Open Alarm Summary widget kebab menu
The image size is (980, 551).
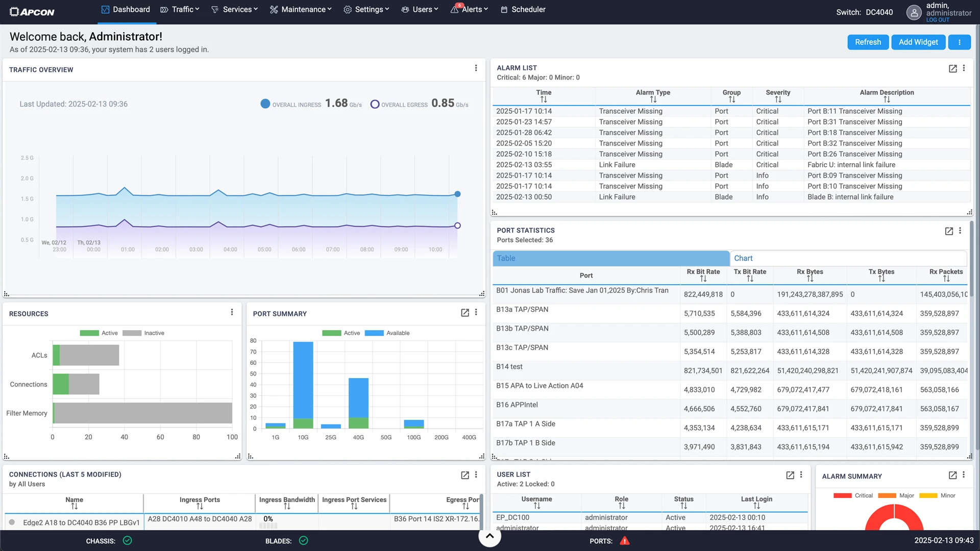click(964, 475)
